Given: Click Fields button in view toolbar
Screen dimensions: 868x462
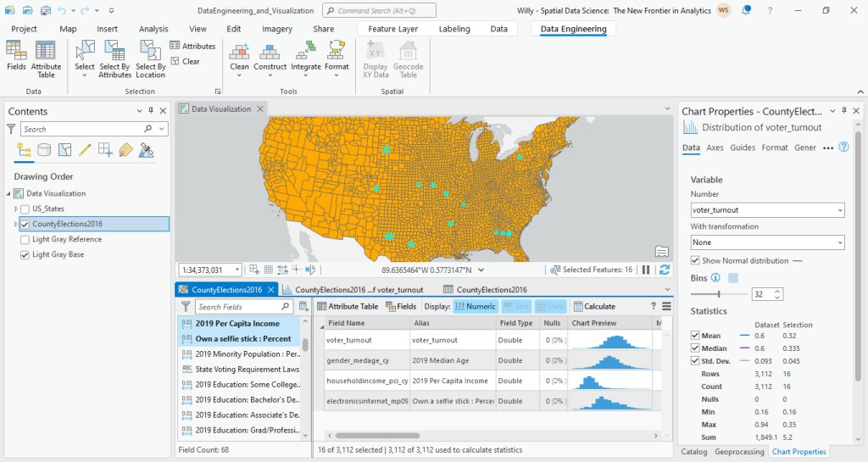Looking at the screenshot, I should point(401,306).
